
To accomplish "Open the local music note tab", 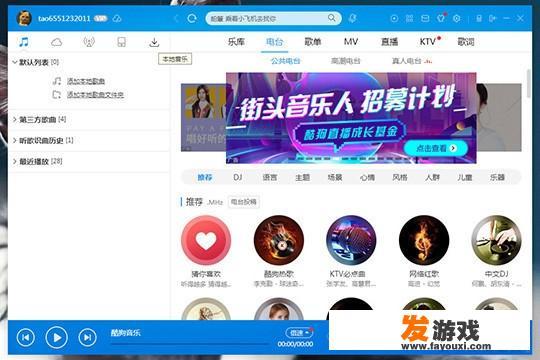I will click(24, 42).
